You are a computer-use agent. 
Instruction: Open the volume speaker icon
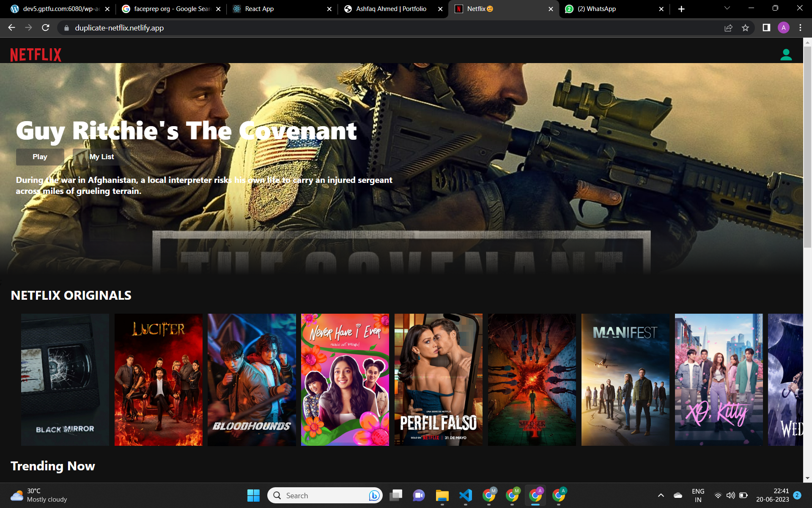click(x=730, y=495)
